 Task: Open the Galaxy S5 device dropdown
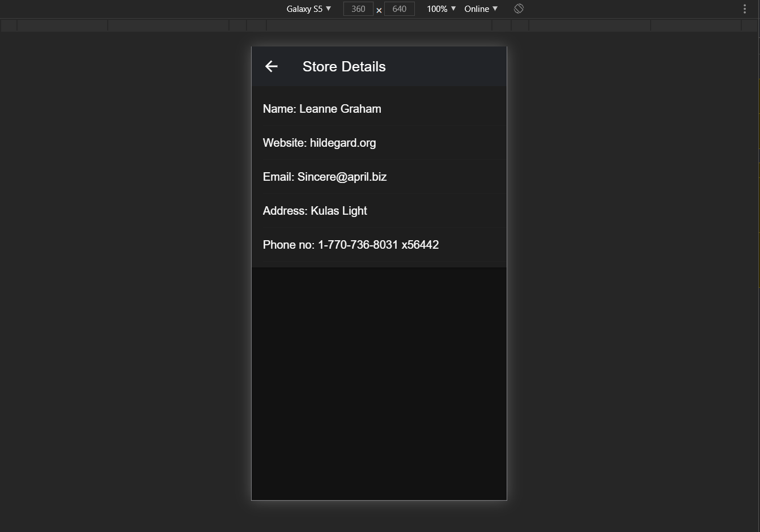[305, 8]
